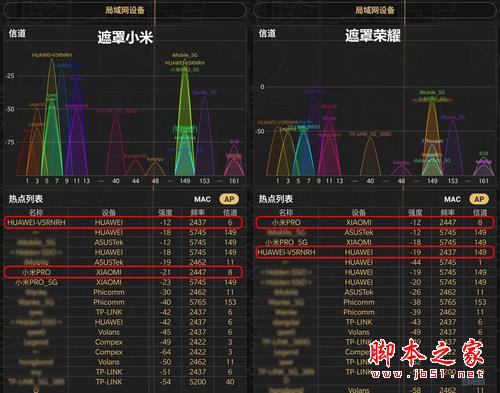This screenshot has height=393, width=500.
Task: Select left-list Volans row with strength -50
Action: 124,362
